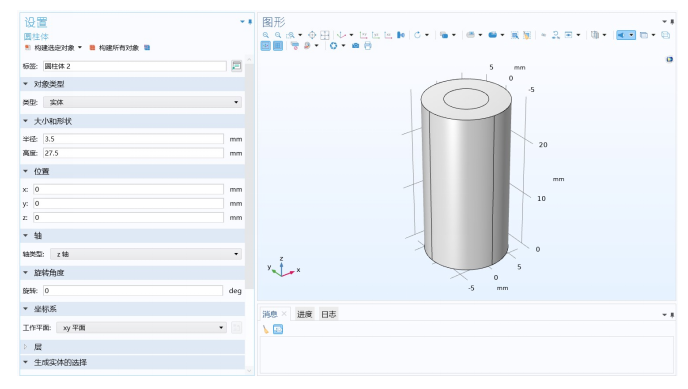Screen dimensions: 688x389
Task: Go to the default 3D view
Action: pos(341,35)
